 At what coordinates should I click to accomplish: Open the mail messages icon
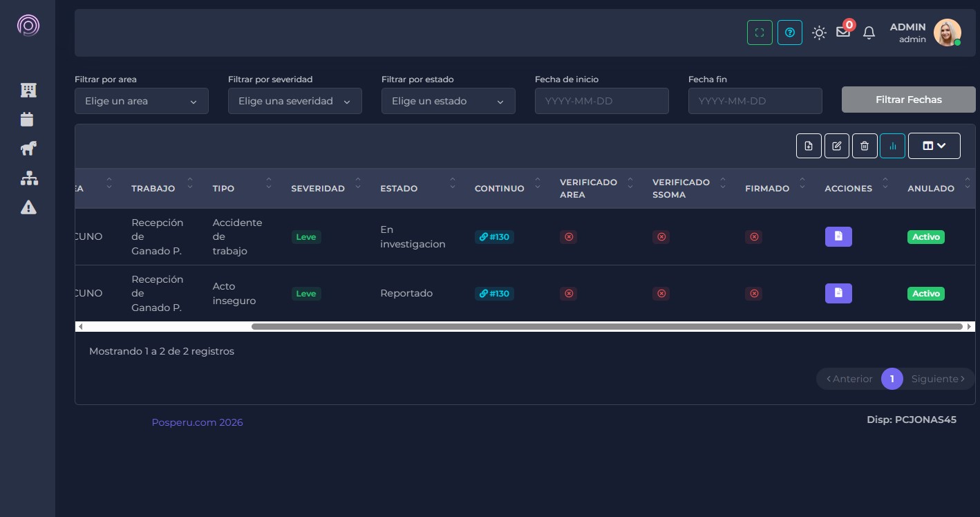(843, 32)
